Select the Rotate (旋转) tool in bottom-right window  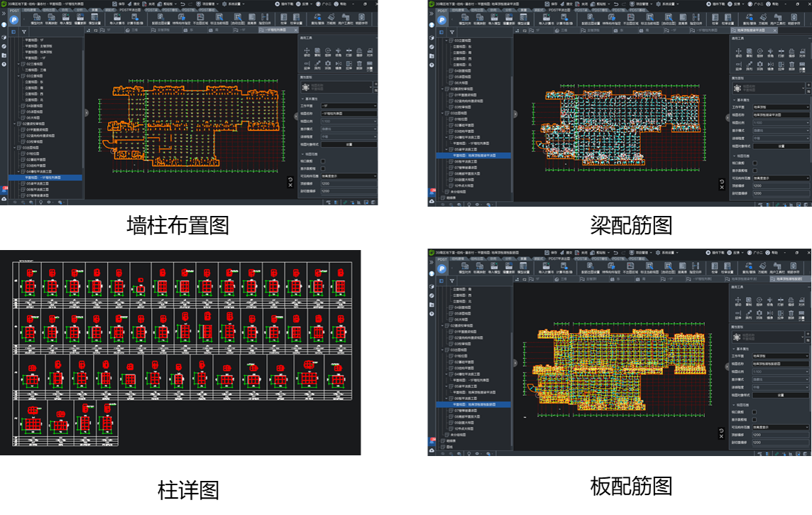point(760,301)
